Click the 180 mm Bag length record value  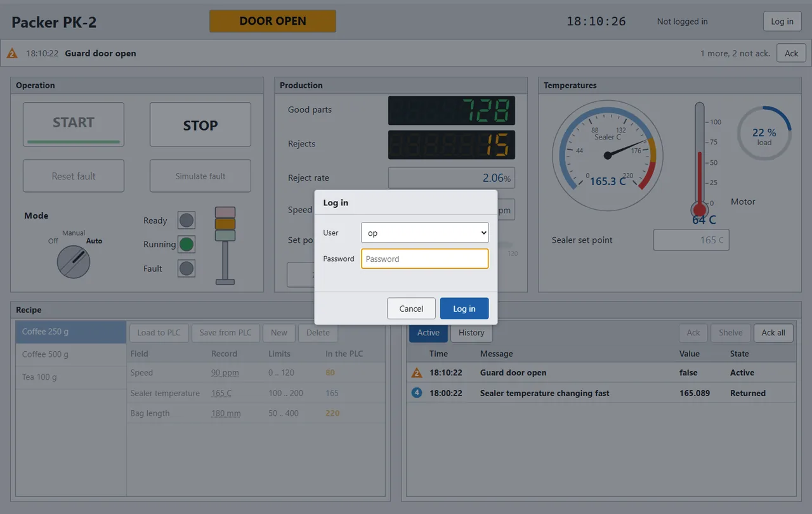point(226,413)
